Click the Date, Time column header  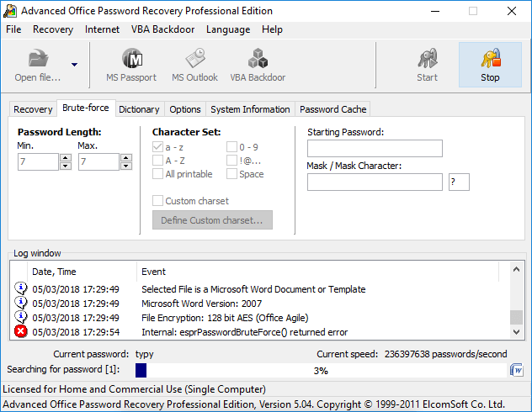82,272
